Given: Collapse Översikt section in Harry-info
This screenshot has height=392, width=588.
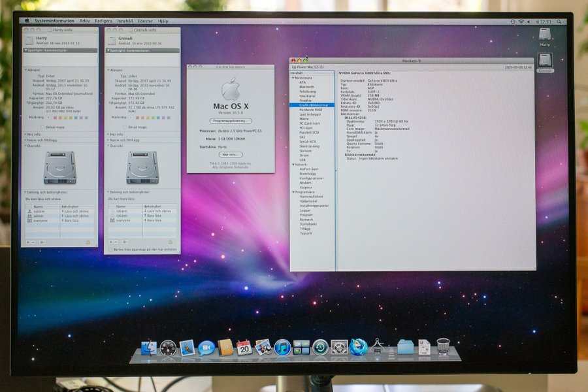Looking at the screenshot, I should pos(26,146).
